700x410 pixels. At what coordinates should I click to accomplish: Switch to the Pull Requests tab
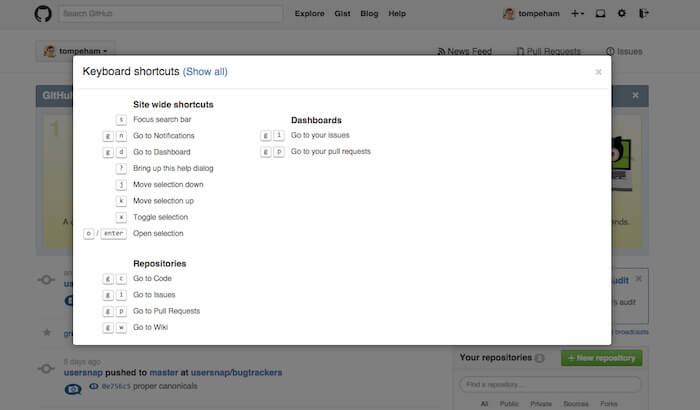click(x=548, y=51)
